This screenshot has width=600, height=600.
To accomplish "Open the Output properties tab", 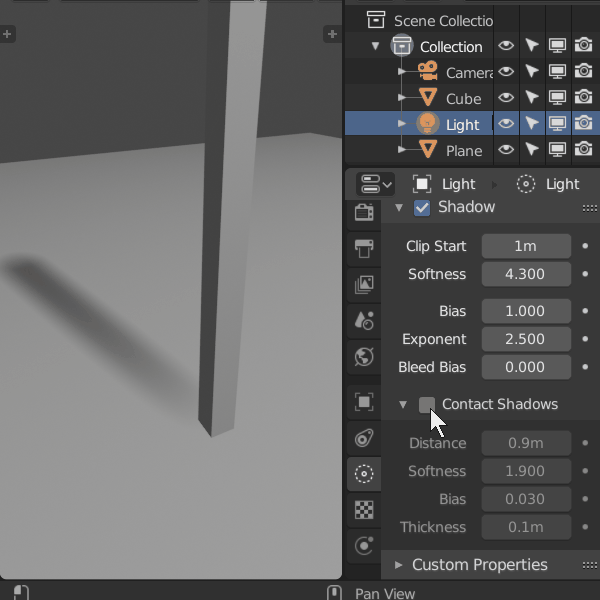I will 364,248.
